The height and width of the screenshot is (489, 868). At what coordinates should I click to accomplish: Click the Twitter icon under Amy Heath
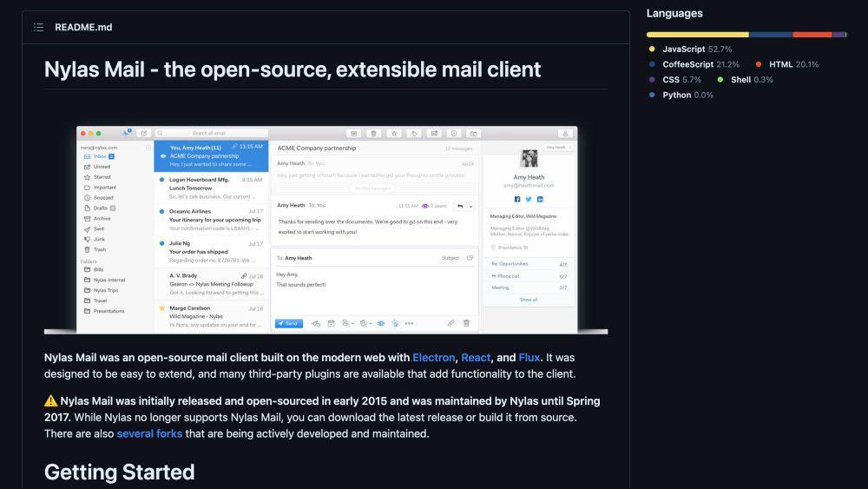click(x=529, y=200)
